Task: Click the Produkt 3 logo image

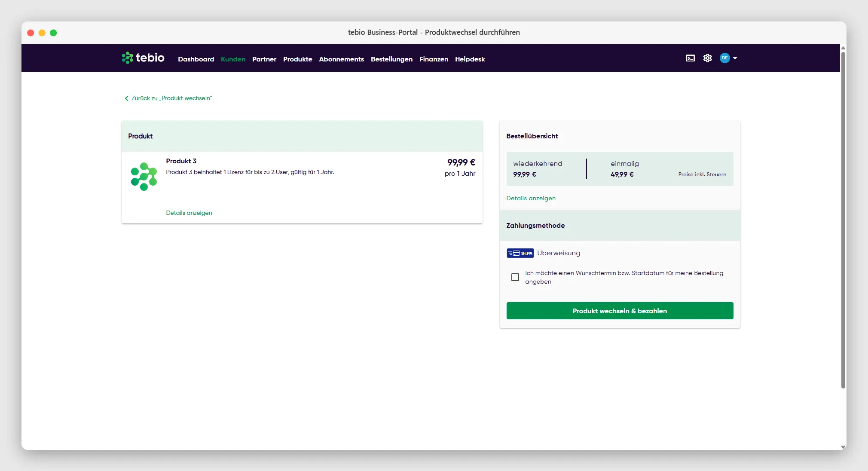Action: [x=144, y=177]
